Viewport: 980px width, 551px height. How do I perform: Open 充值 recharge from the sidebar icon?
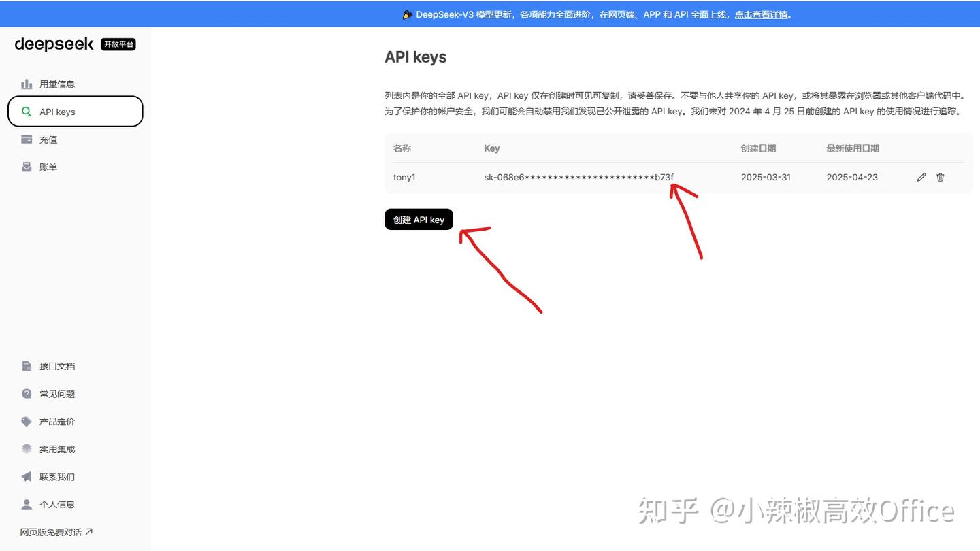[x=26, y=139]
